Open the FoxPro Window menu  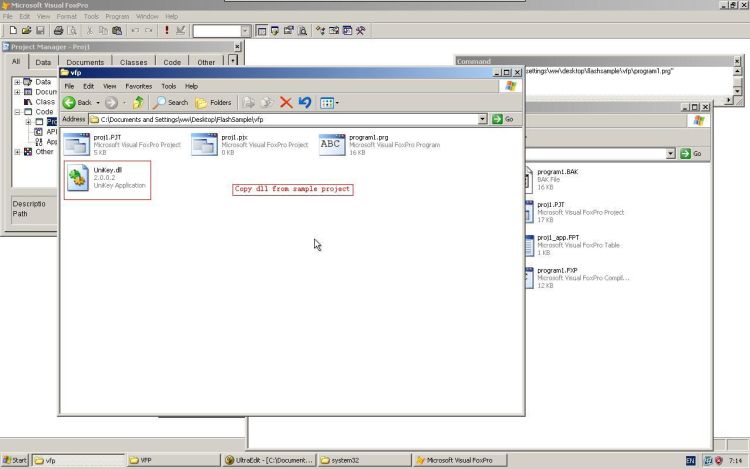(x=147, y=16)
